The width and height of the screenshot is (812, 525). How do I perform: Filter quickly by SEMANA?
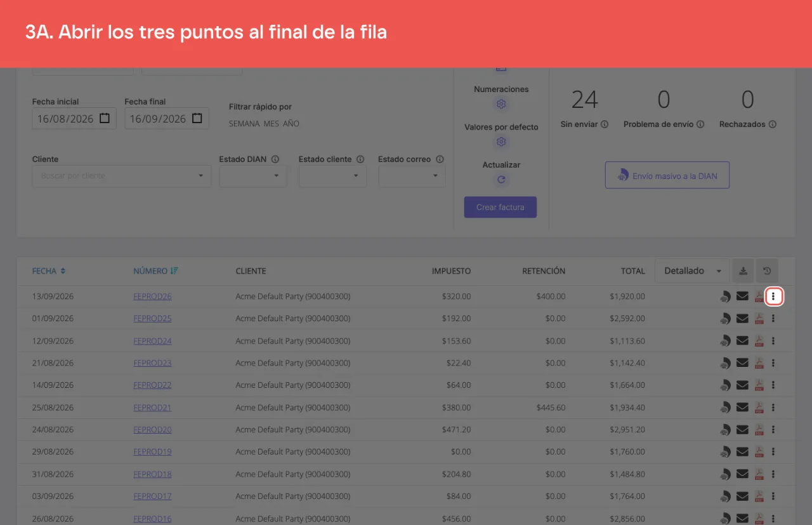[x=244, y=124]
